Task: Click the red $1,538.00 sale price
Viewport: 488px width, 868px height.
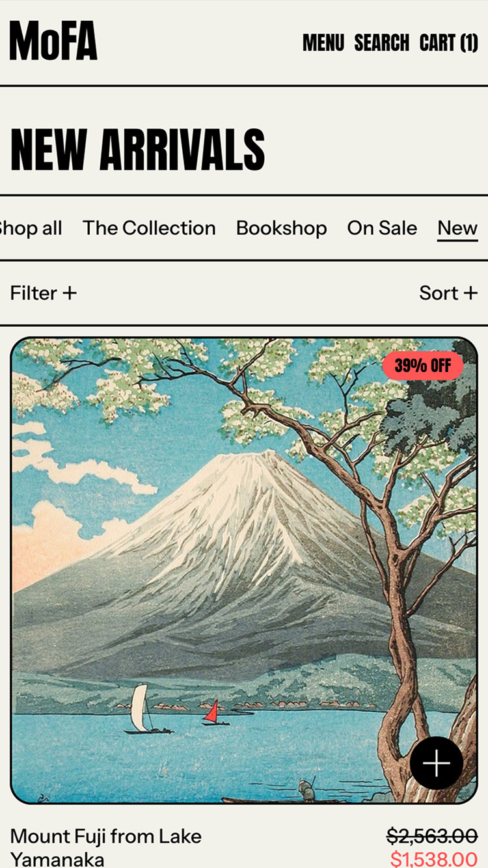Action: coord(434,859)
